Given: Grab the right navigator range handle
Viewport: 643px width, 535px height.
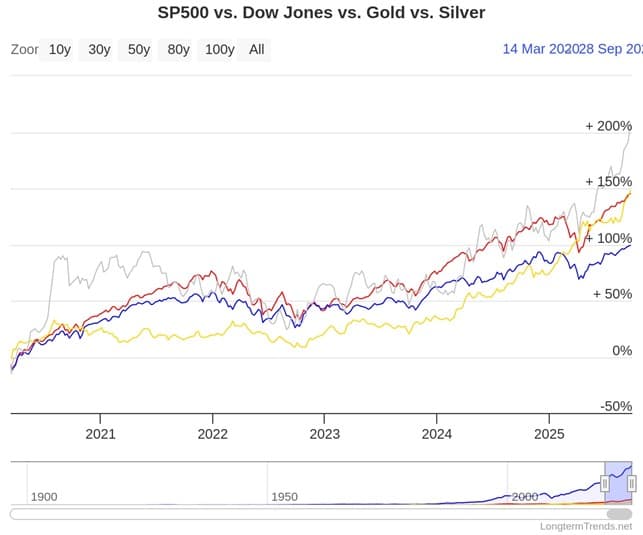Looking at the screenshot, I should [x=632, y=483].
